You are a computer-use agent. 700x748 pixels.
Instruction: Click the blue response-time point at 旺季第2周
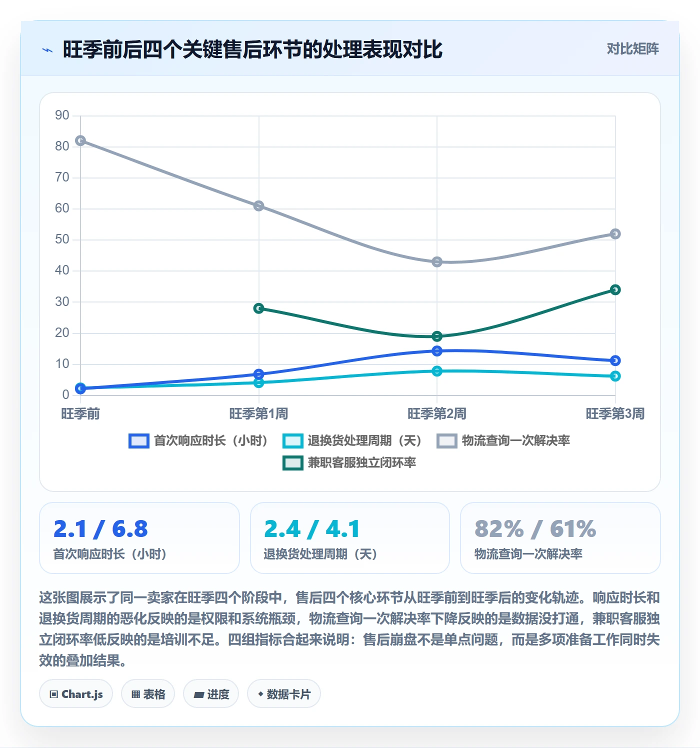tap(437, 351)
